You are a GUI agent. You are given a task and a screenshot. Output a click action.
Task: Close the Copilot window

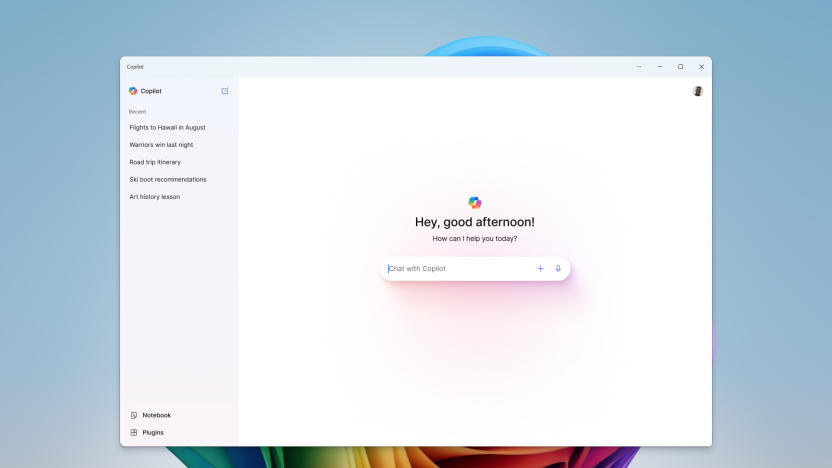pos(701,67)
